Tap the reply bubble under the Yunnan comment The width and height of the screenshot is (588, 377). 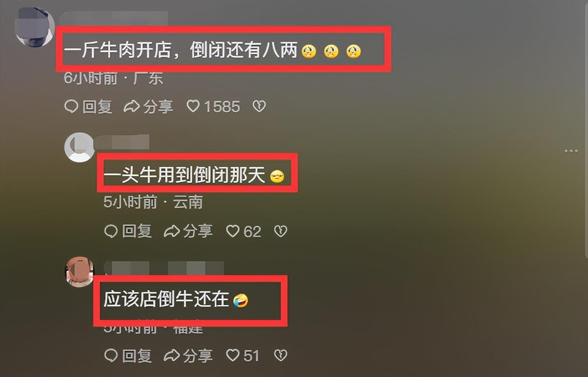[128, 231]
